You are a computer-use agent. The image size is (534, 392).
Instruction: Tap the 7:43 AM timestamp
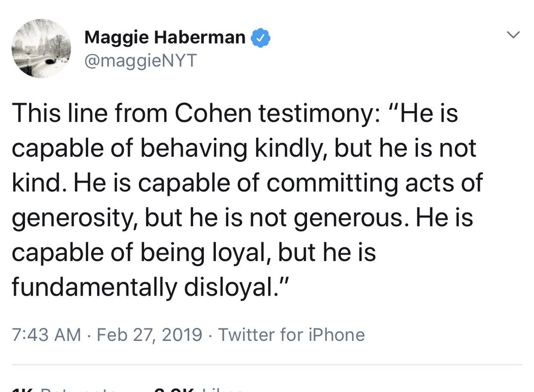pos(46,334)
